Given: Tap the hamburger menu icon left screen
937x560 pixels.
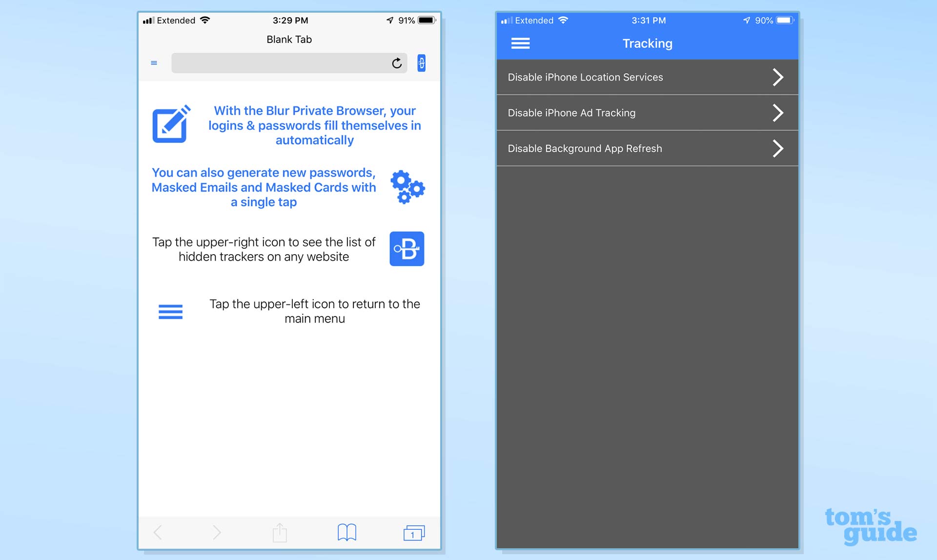Looking at the screenshot, I should (x=153, y=62).
